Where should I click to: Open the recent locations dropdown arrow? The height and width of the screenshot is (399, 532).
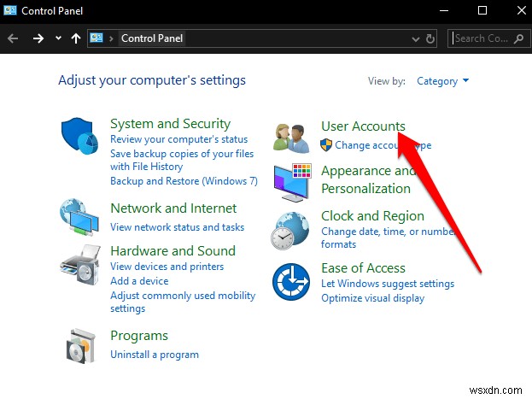pyautogui.click(x=58, y=38)
